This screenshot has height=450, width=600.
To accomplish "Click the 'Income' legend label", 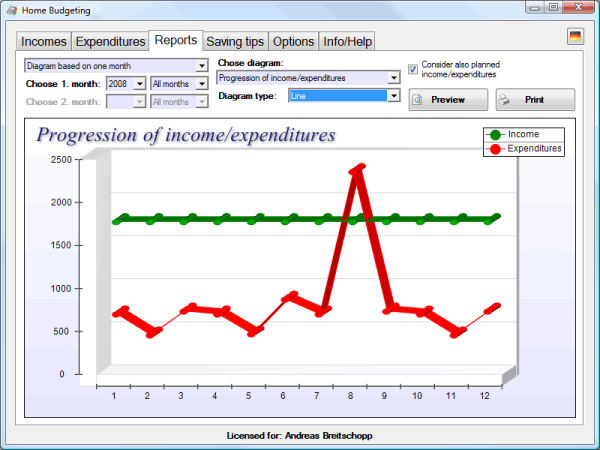I will (x=523, y=134).
